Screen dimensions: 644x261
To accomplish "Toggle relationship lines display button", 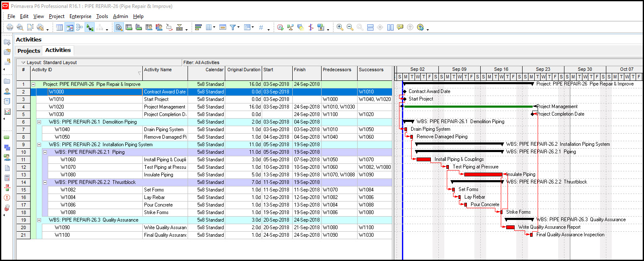I will pyautogui.click(x=90, y=27).
